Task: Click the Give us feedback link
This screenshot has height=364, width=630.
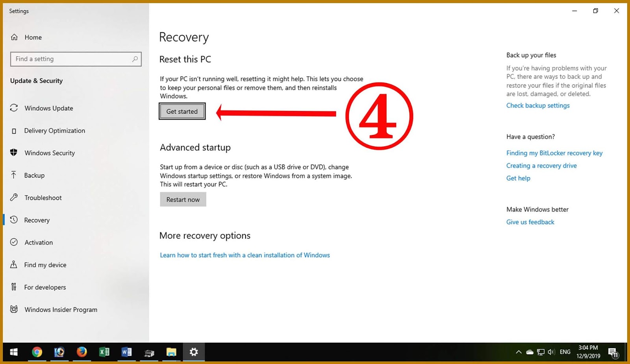Action: 530,222
